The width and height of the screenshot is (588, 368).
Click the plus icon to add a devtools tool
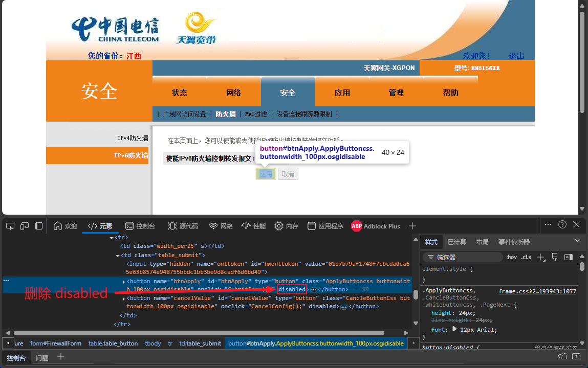(412, 226)
